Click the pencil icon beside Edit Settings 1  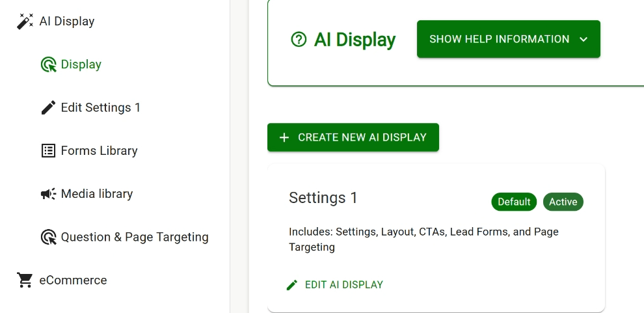48,107
